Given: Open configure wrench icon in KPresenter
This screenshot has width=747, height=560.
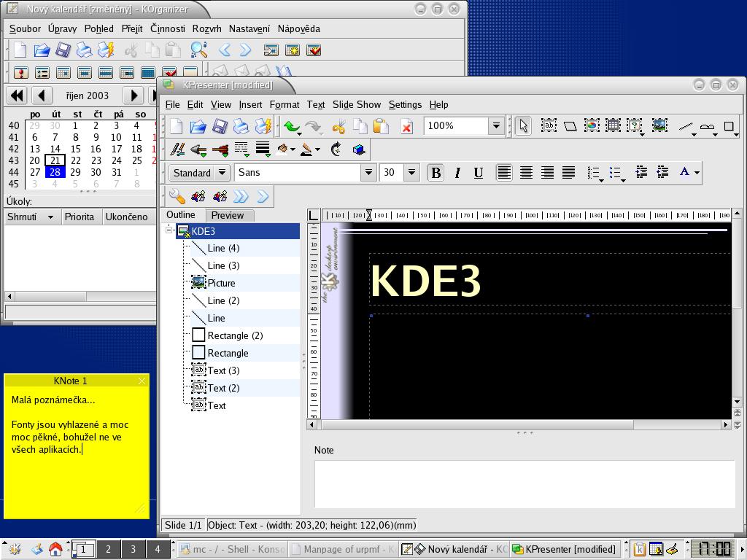Looking at the screenshot, I should tap(177, 196).
